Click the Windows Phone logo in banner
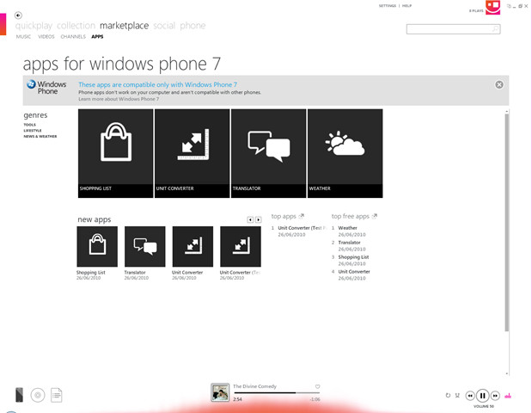Screen dimensions: 532x413 46,88
